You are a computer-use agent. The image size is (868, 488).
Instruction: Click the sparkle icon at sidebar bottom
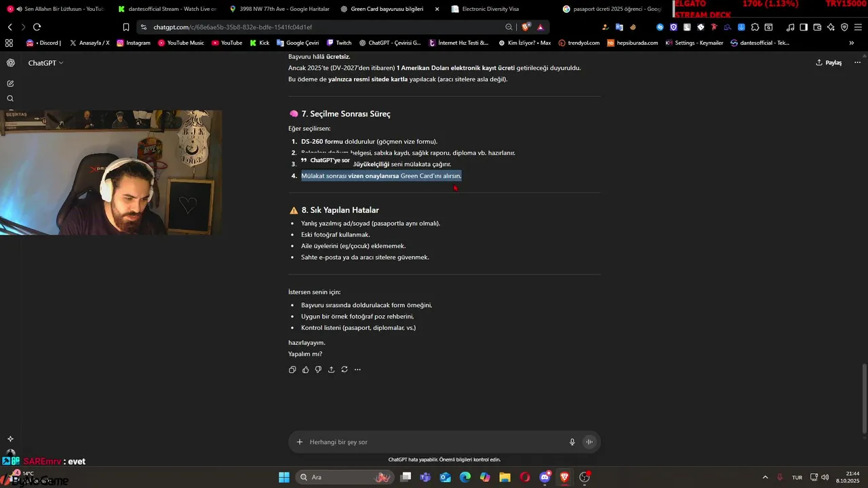click(10, 439)
